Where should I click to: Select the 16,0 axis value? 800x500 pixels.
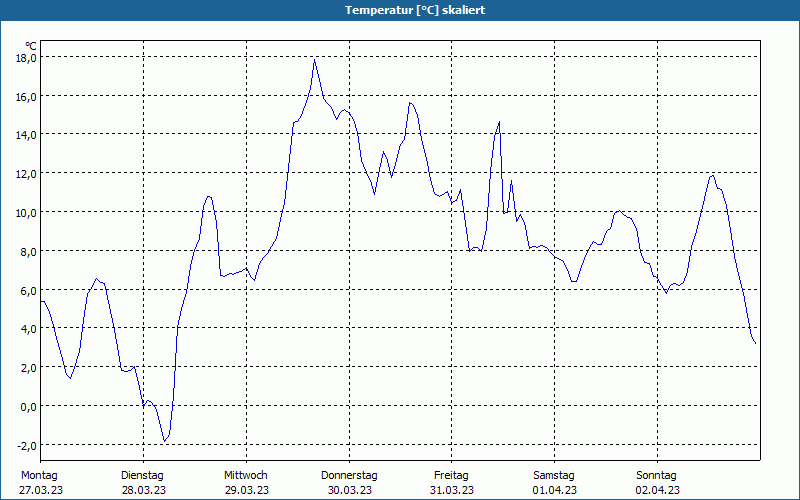pos(26,96)
